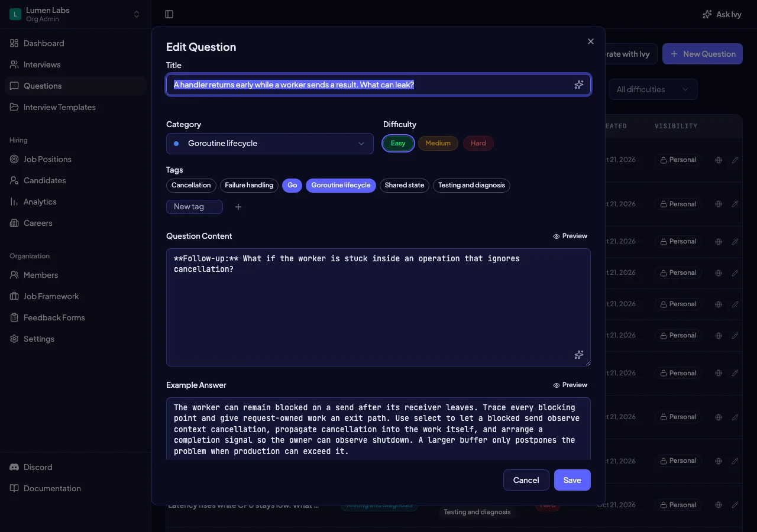Open Settings page
757x532 pixels.
click(x=76, y=339)
